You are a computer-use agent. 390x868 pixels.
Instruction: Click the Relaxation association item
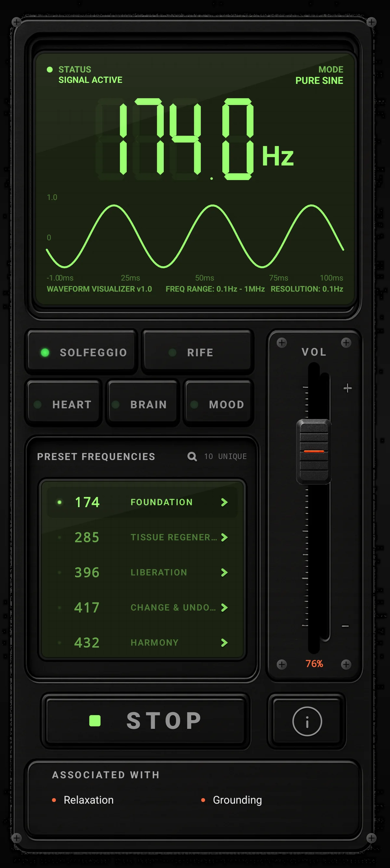coord(89,800)
